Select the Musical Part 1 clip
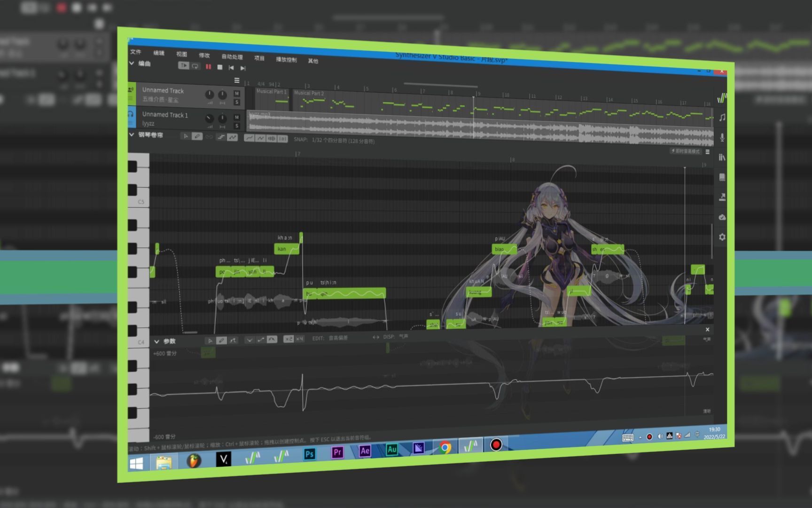 click(x=272, y=99)
